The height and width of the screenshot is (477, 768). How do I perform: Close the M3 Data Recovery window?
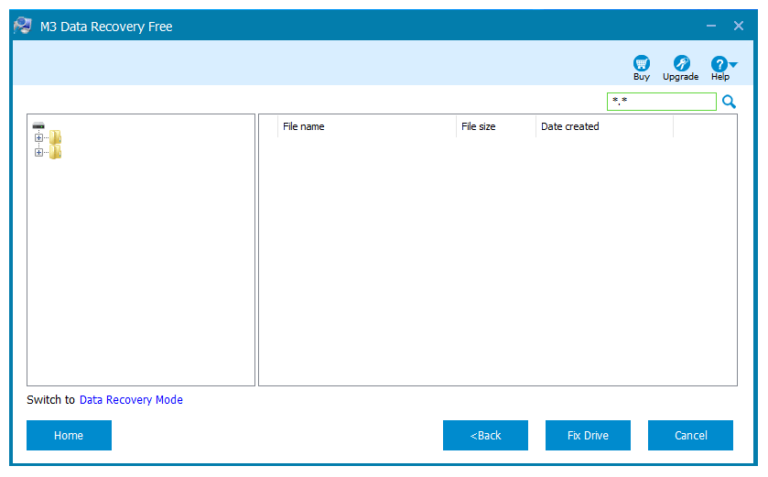738,26
